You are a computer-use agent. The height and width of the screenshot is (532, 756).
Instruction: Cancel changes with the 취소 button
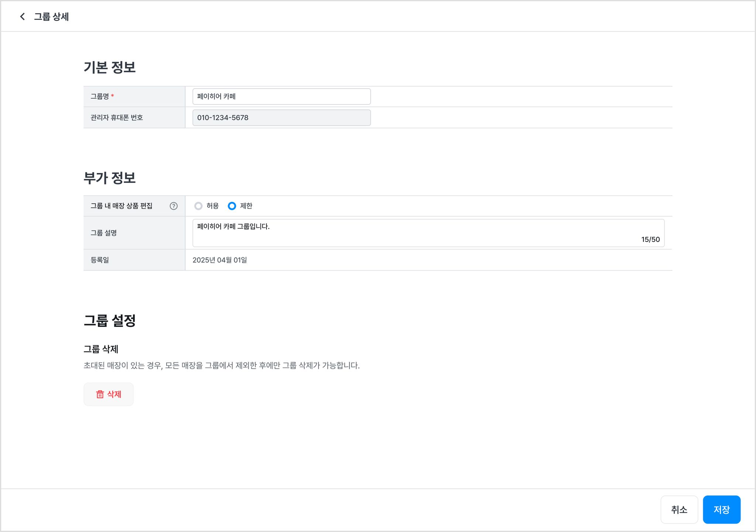(679, 509)
